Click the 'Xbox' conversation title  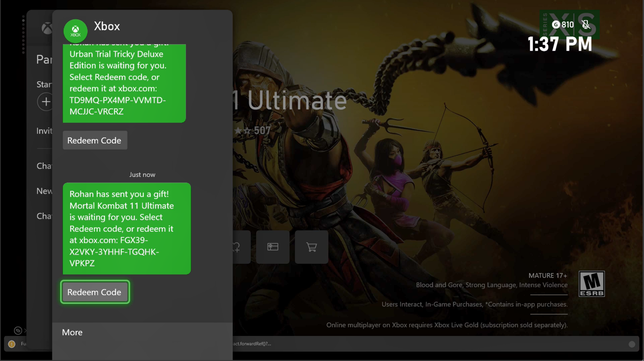(x=107, y=26)
